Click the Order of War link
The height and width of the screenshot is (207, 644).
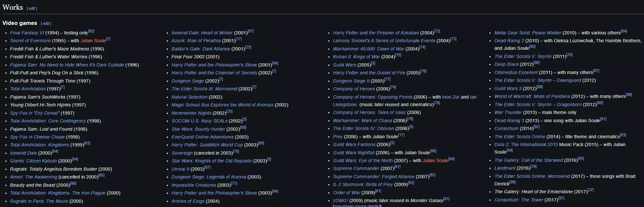coord(347,193)
